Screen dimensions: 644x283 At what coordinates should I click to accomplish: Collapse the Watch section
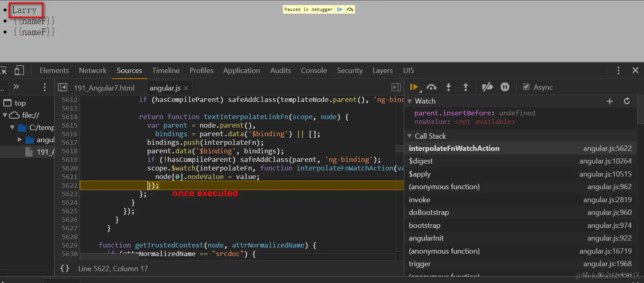pyautogui.click(x=409, y=101)
